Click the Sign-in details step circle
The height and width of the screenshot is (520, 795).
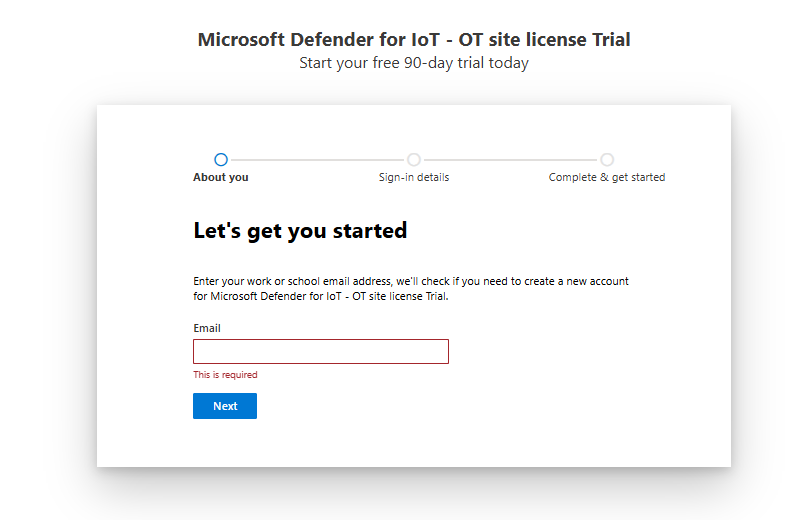point(414,160)
